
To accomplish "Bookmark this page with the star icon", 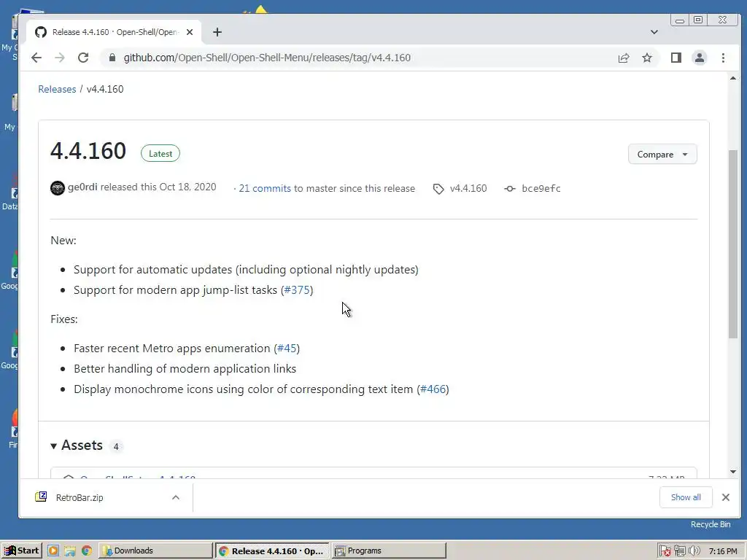I will coord(647,58).
